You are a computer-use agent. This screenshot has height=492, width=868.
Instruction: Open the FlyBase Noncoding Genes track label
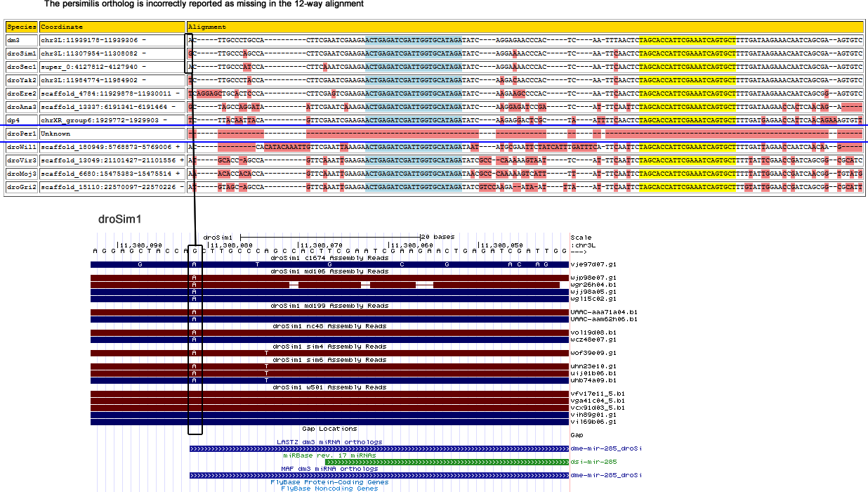[329, 488]
